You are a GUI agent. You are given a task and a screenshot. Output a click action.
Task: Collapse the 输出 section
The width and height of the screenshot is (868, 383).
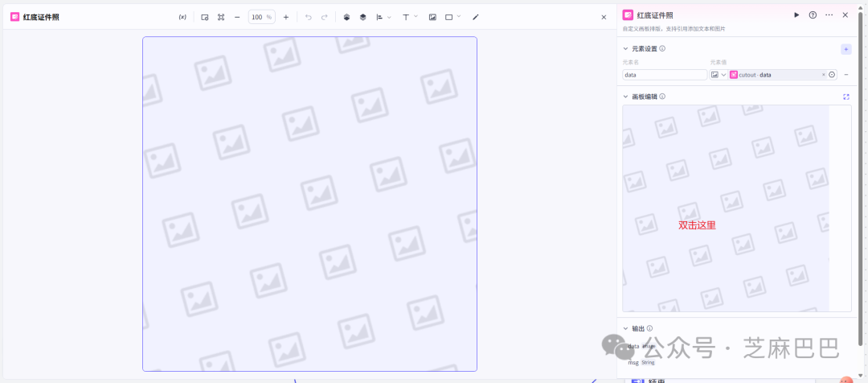(x=625, y=328)
